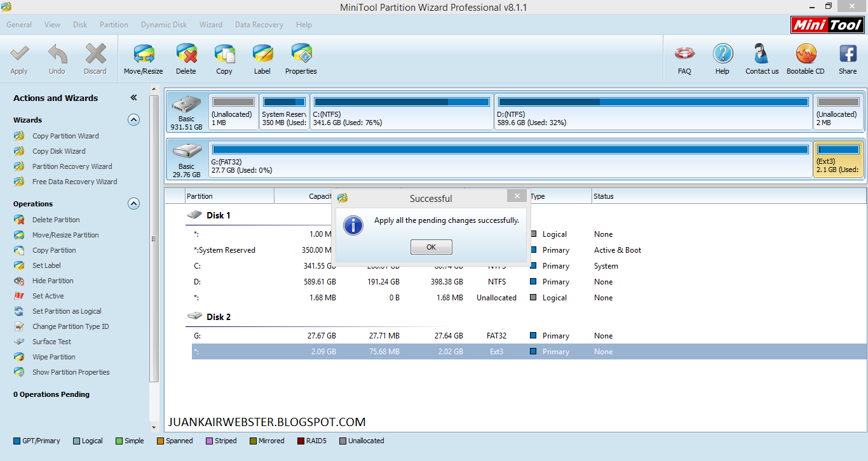This screenshot has height=461, width=868.
Task: Click Hide Partition operation
Action: point(53,281)
